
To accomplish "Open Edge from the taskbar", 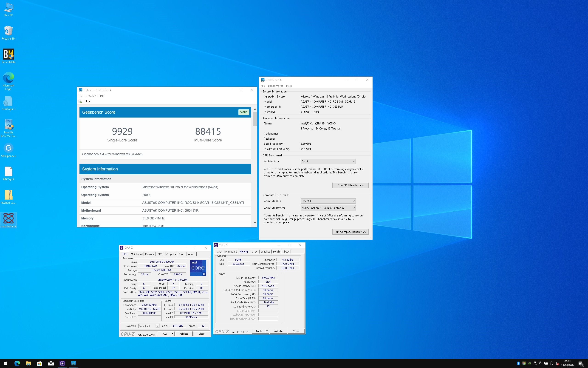I will [17, 363].
